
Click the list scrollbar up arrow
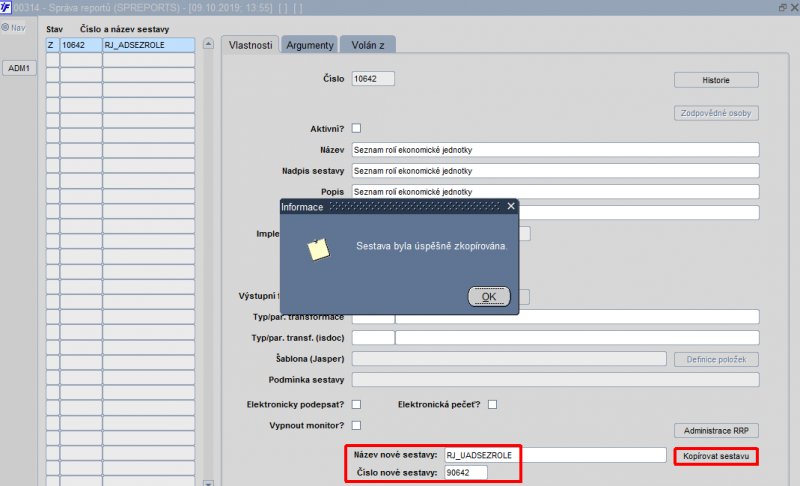208,44
